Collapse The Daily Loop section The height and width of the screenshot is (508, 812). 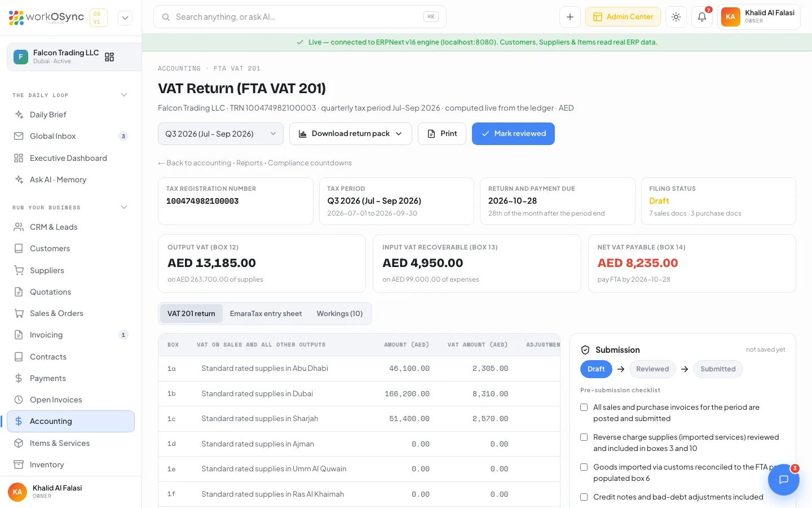(124, 95)
